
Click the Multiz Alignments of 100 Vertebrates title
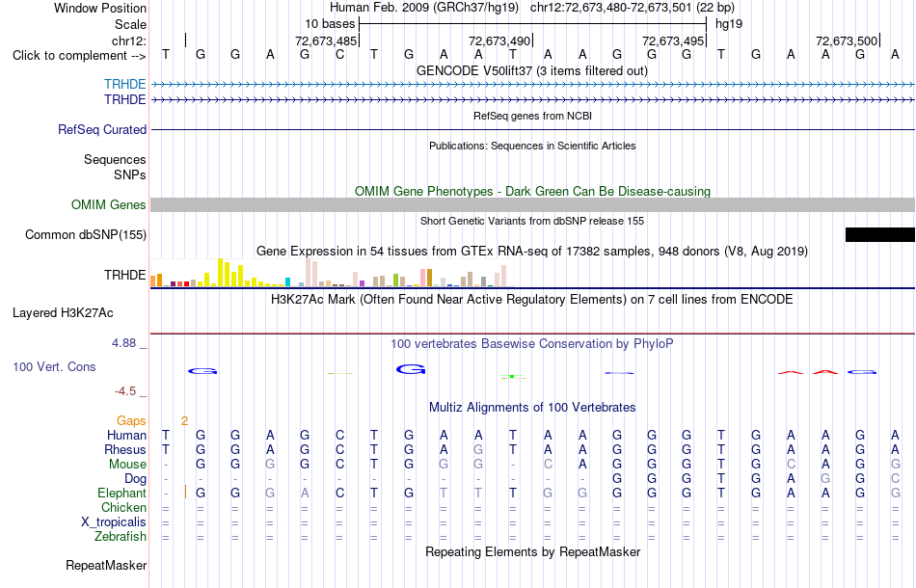pyautogui.click(x=532, y=408)
